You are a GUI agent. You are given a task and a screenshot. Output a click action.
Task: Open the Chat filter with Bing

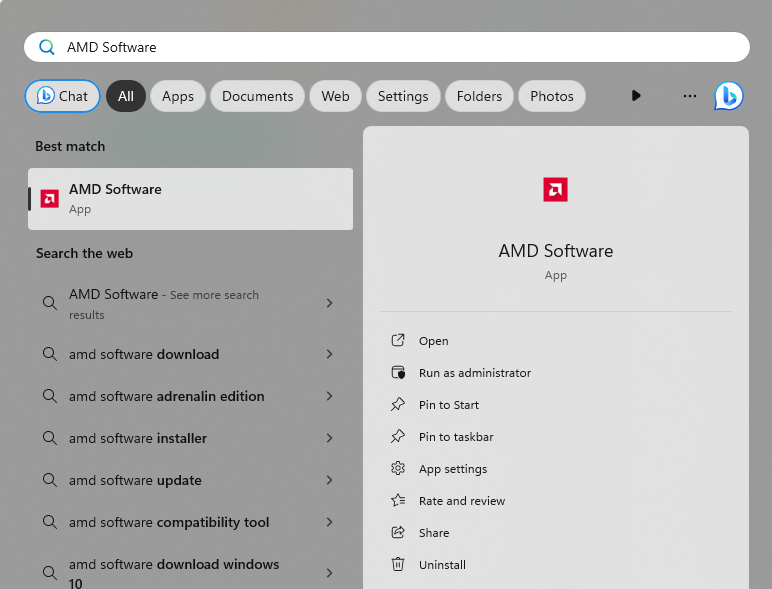pyautogui.click(x=62, y=96)
